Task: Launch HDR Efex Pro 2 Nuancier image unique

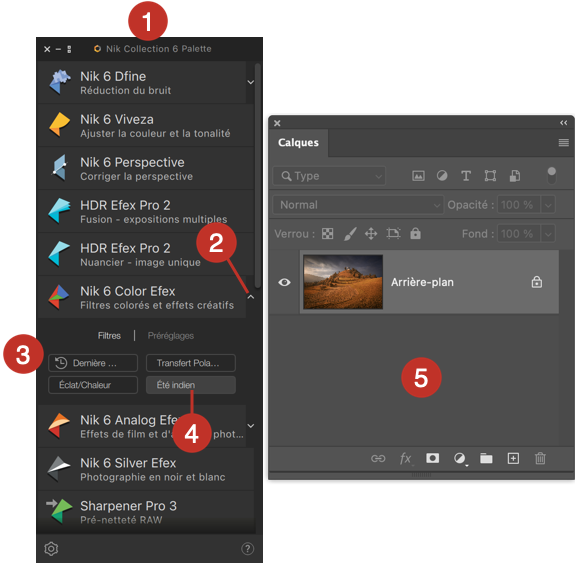Action: tap(146, 254)
